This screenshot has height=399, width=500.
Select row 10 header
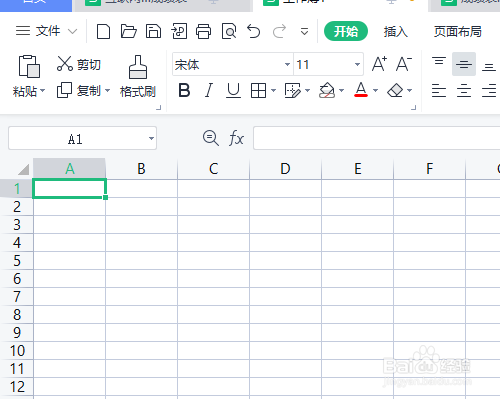[x=17, y=351]
